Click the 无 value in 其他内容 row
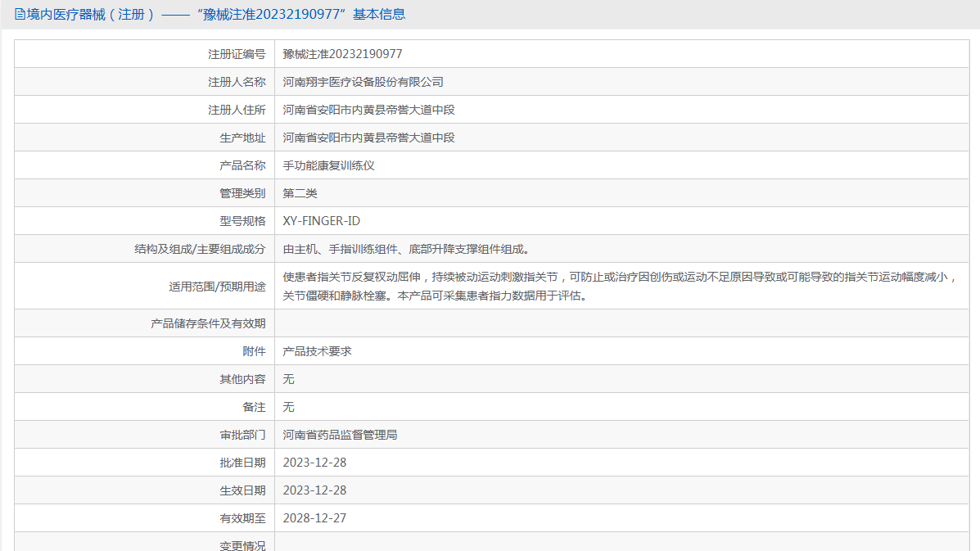The height and width of the screenshot is (551, 980). tap(289, 379)
